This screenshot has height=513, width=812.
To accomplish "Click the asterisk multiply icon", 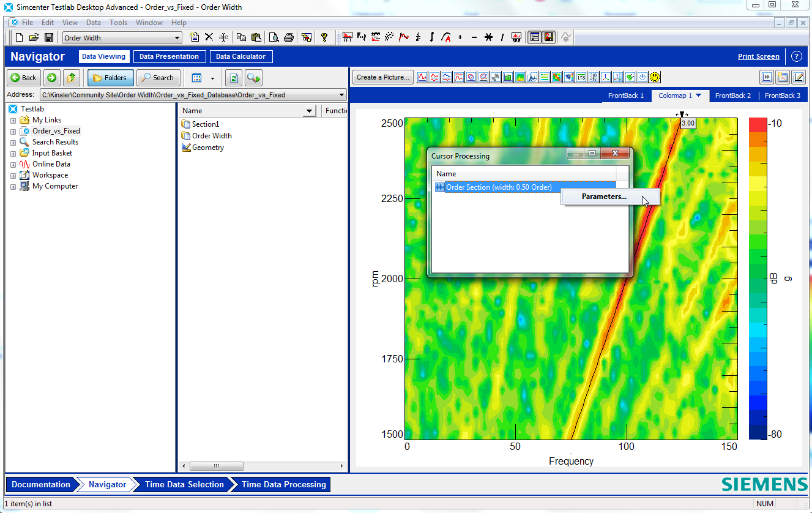I will (488, 37).
